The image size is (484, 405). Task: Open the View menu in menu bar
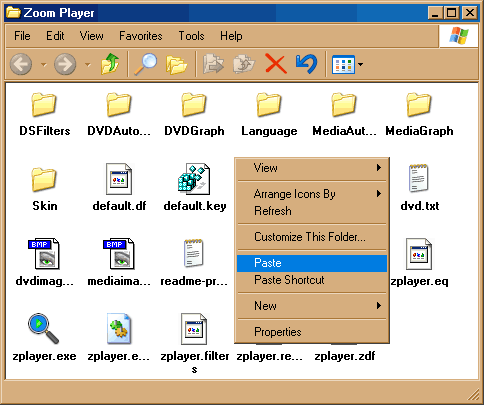91,36
